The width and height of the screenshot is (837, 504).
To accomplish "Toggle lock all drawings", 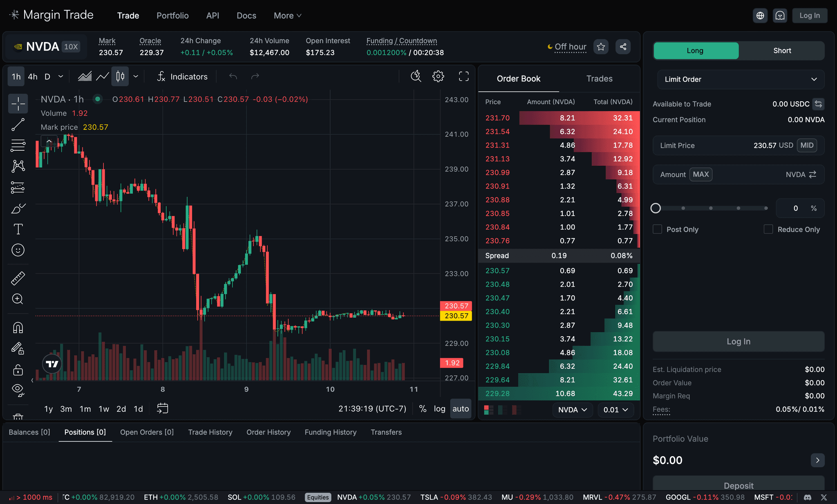I will pos(18,370).
